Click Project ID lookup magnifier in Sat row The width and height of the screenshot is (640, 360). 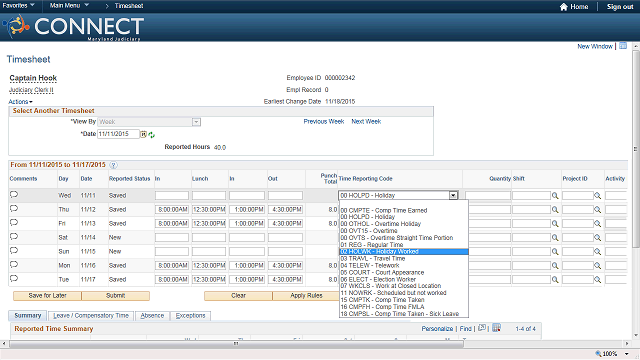(598, 238)
